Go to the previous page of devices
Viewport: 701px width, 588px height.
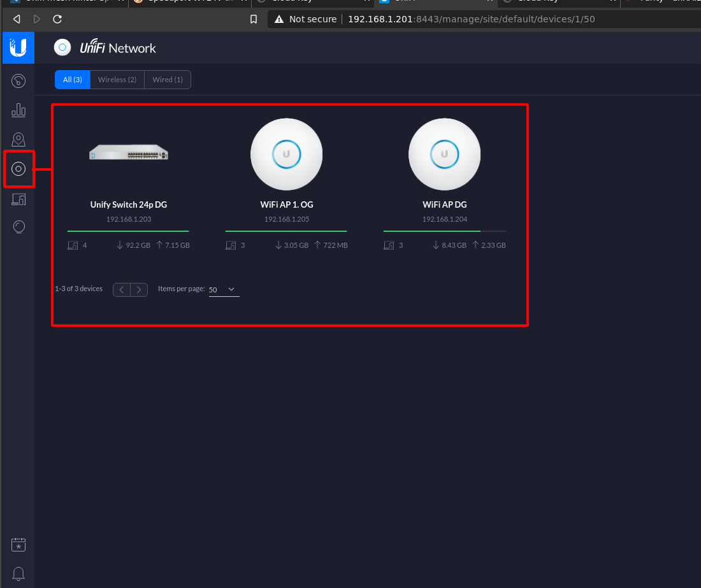122,289
